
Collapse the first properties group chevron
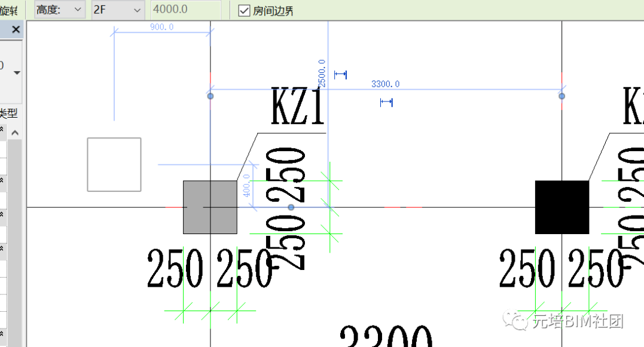coord(2,129)
